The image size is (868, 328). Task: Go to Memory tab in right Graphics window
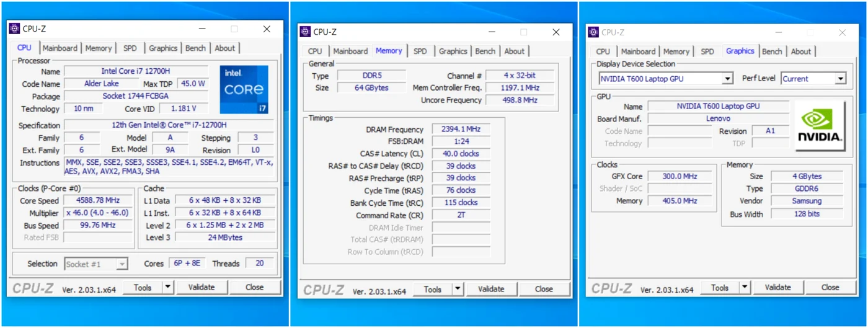pyautogui.click(x=676, y=51)
